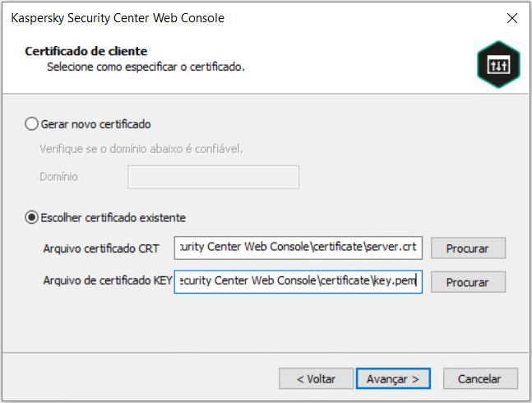The width and height of the screenshot is (532, 403).
Task: Proceed by clicking Avançar
Action: pyautogui.click(x=393, y=378)
